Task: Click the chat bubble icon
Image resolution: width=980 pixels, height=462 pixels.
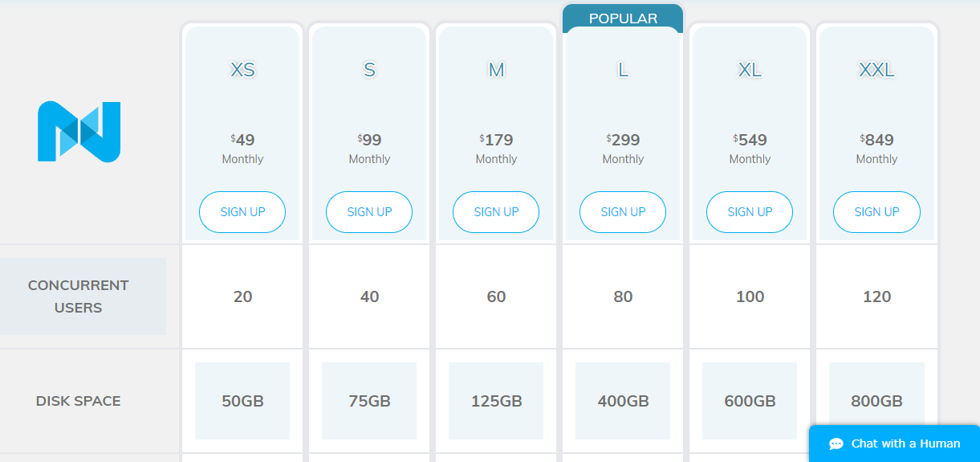Action: click(x=836, y=444)
